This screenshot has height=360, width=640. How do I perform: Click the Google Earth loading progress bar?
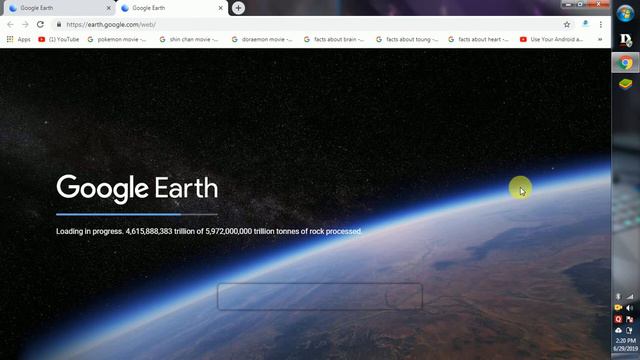(x=137, y=214)
